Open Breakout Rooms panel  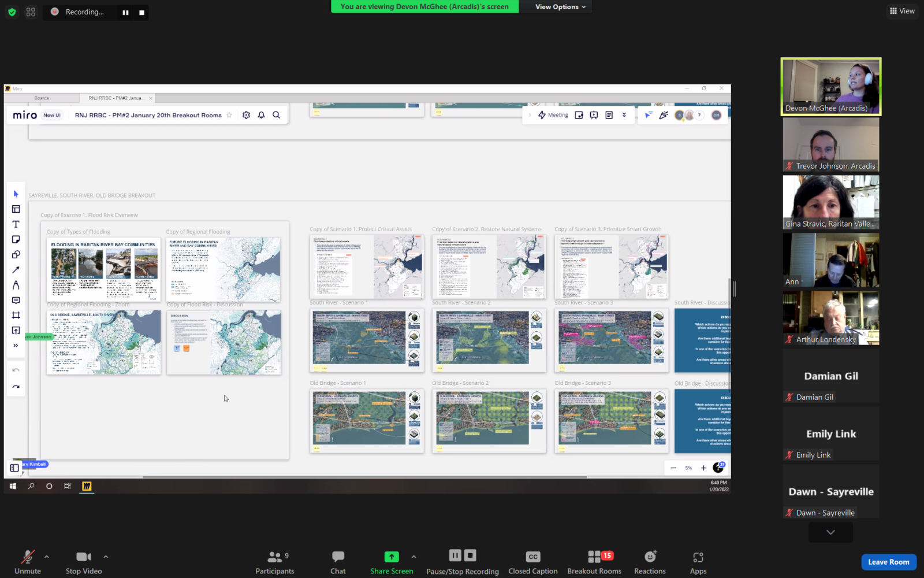[594, 561]
